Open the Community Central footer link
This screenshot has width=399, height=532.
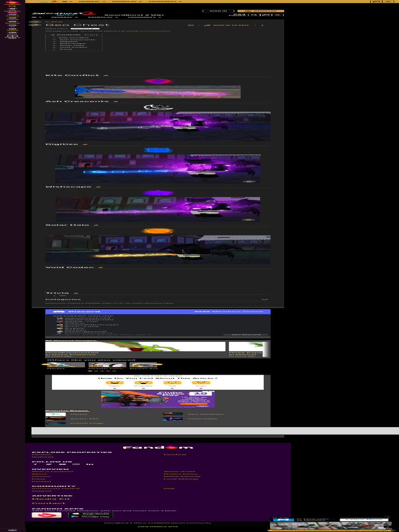point(56,488)
